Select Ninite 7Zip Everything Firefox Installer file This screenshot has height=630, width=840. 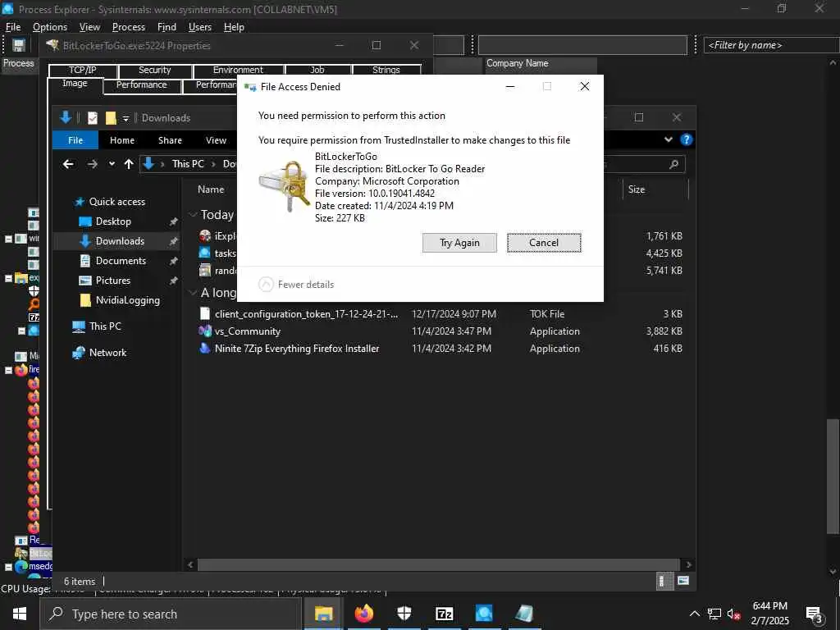[297, 348]
